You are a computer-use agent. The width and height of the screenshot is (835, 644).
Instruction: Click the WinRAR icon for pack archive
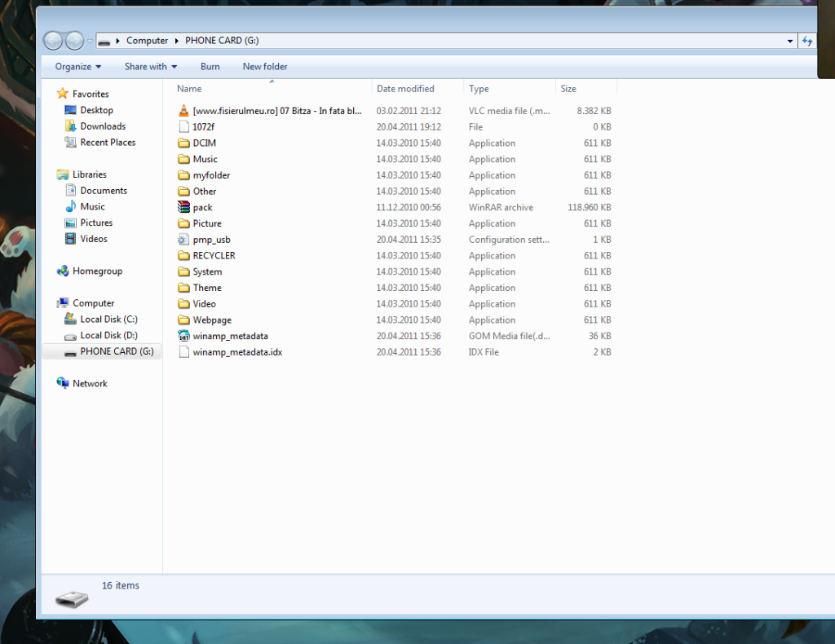[x=184, y=208]
